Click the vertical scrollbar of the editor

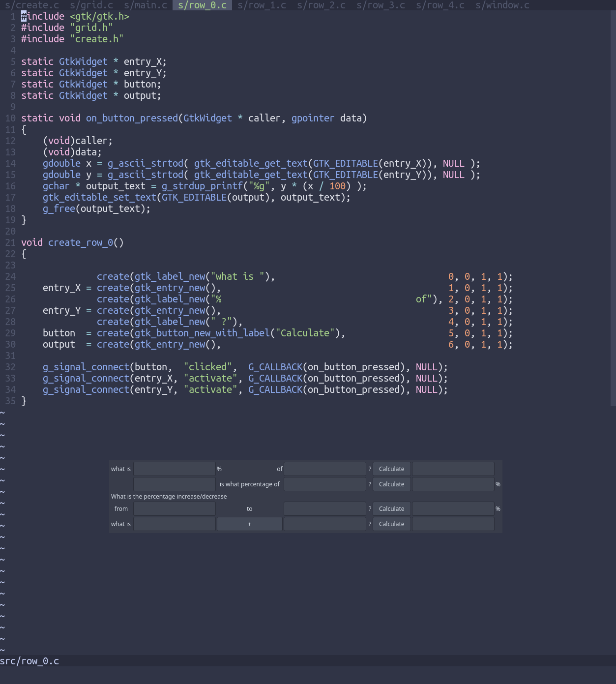(613, 208)
